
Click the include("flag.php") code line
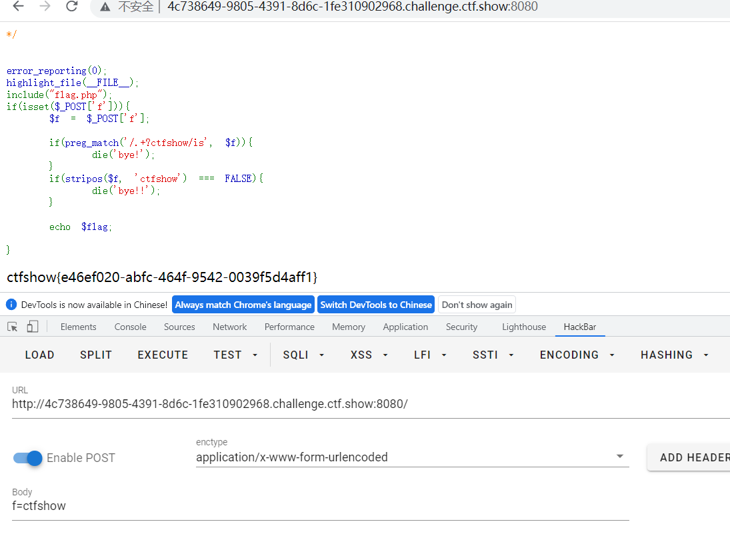point(59,95)
